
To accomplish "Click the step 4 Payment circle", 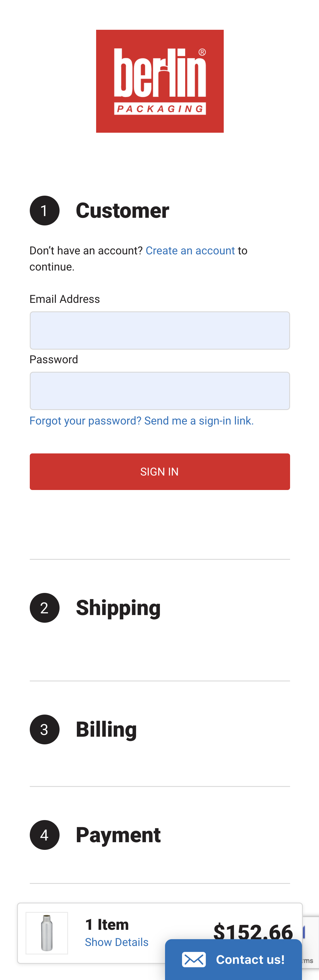I will pyautogui.click(x=44, y=835).
